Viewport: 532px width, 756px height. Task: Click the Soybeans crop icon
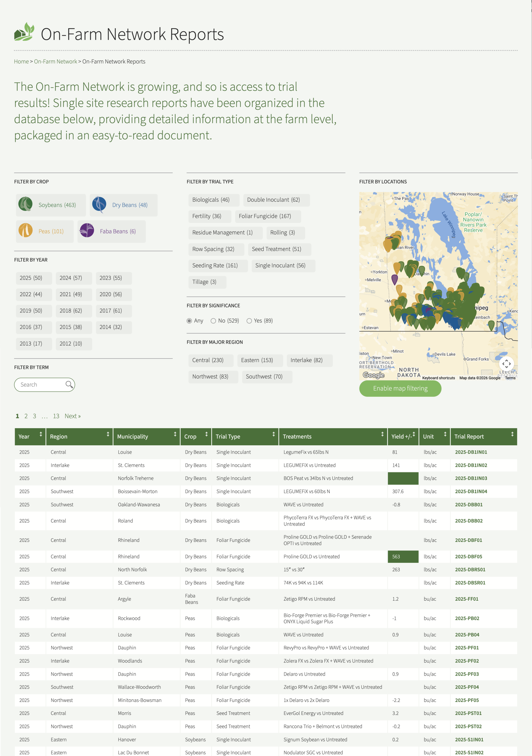(25, 204)
